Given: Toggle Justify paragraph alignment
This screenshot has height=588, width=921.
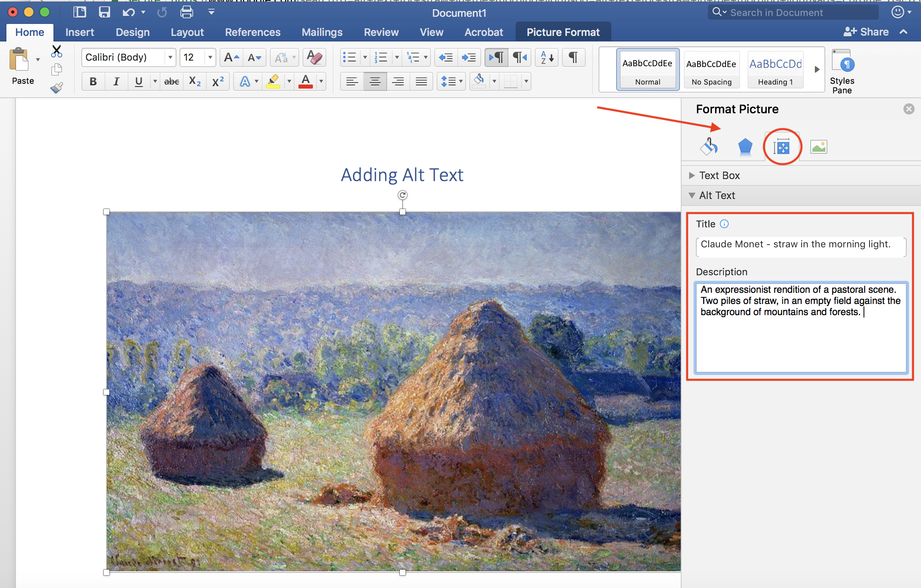Looking at the screenshot, I should 421,82.
